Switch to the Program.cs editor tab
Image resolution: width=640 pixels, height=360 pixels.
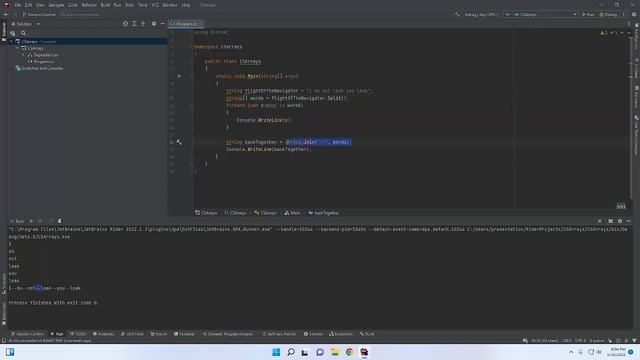point(186,24)
